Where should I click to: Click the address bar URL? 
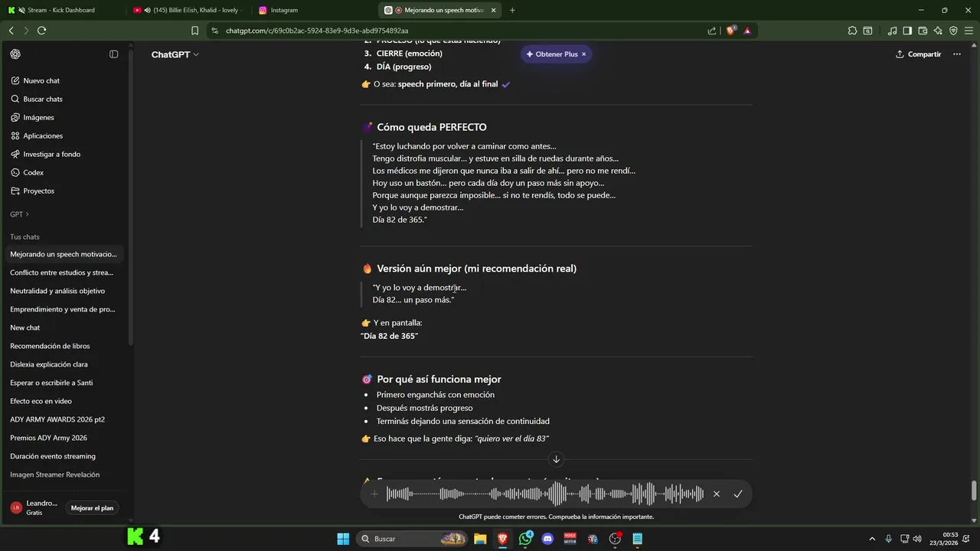(317, 31)
